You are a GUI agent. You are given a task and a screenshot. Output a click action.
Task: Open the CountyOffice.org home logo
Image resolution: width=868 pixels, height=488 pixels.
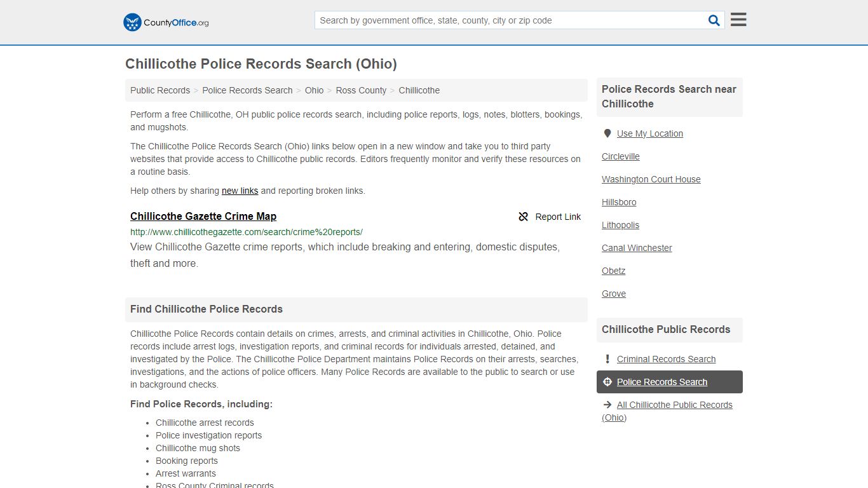point(166,22)
